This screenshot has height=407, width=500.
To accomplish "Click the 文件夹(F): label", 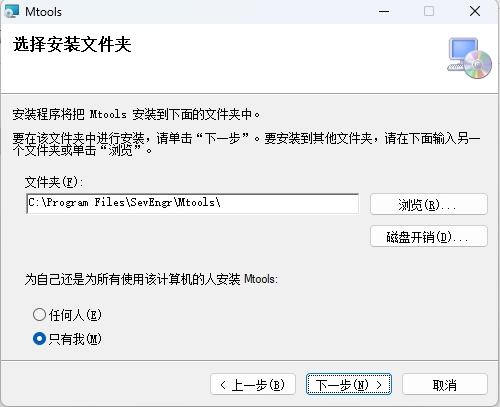I will (54, 182).
